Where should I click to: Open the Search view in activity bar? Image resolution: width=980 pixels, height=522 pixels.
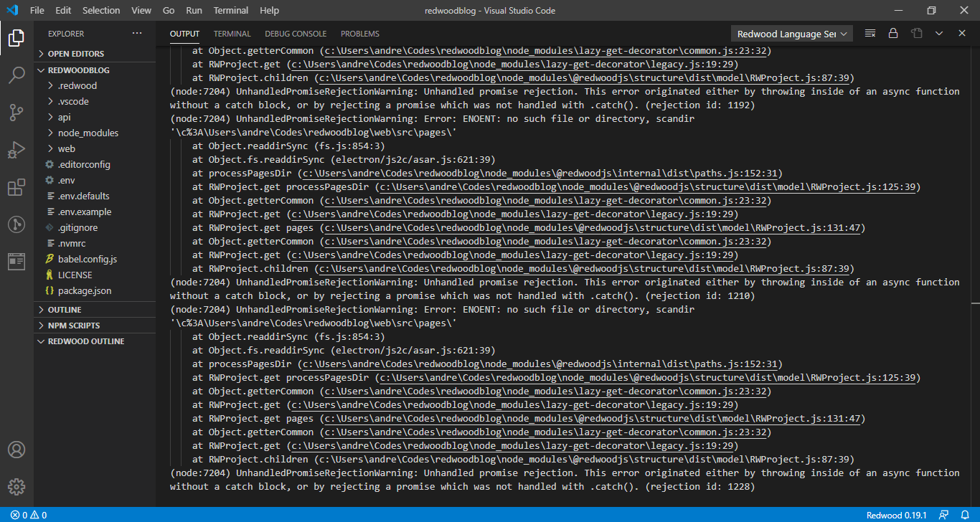pyautogui.click(x=17, y=75)
